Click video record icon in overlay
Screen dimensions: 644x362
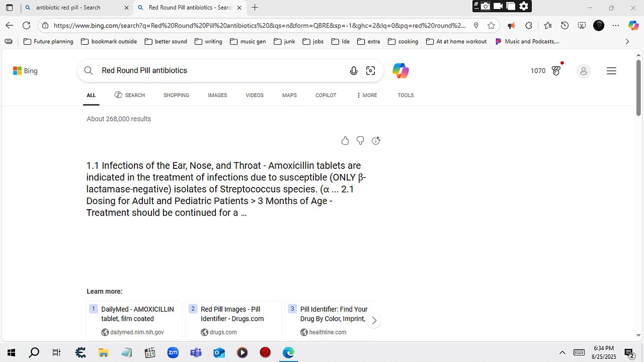(498, 6)
